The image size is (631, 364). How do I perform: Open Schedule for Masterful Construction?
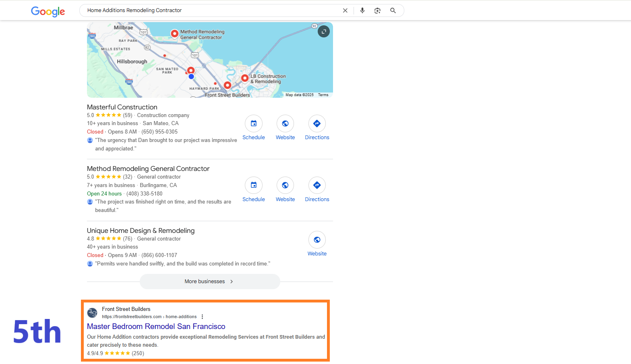pos(254,128)
